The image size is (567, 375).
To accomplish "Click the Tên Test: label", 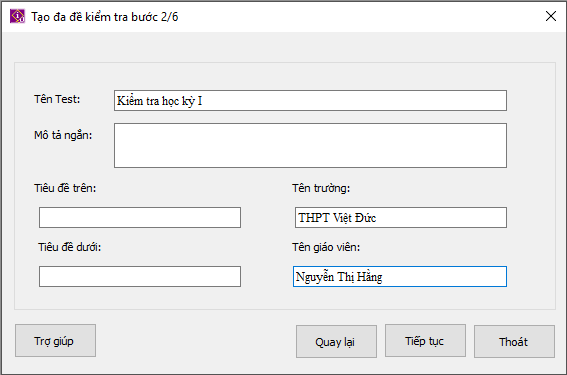I will (57, 99).
